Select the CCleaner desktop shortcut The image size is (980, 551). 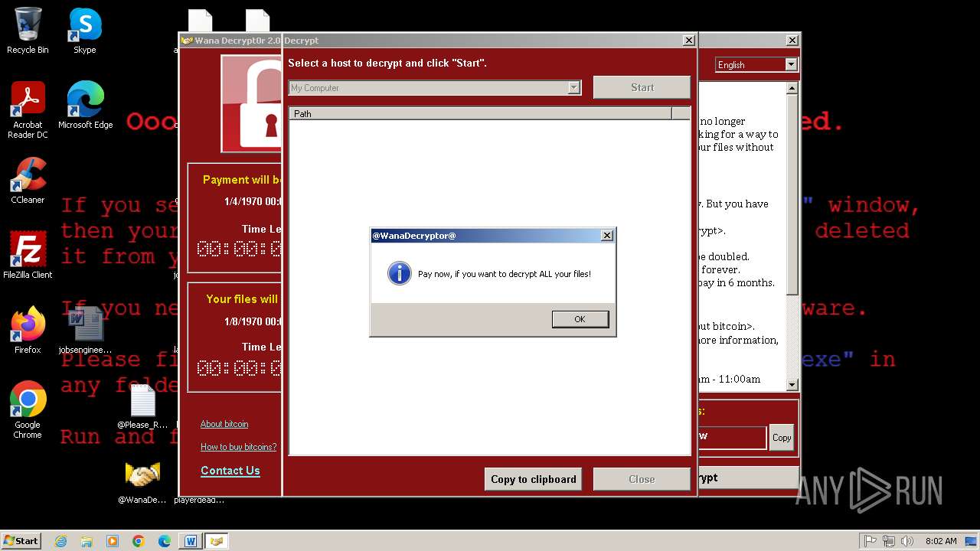[x=28, y=181]
